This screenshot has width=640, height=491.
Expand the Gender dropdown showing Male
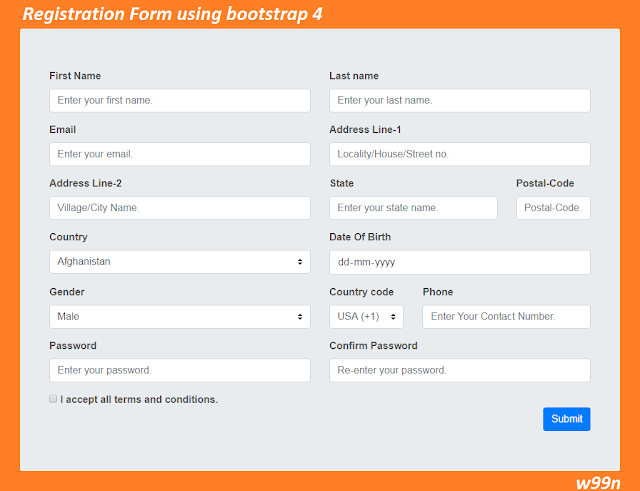pyautogui.click(x=180, y=317)
